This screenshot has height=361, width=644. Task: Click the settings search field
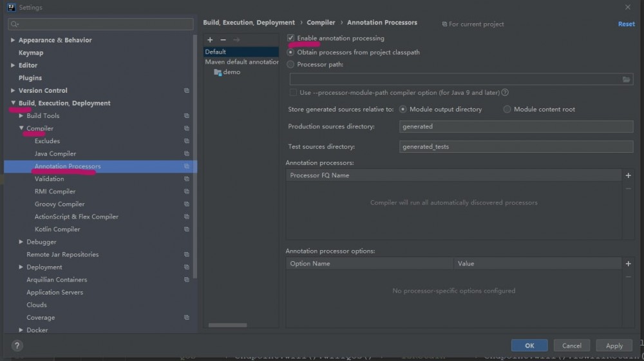coord(100,24)
